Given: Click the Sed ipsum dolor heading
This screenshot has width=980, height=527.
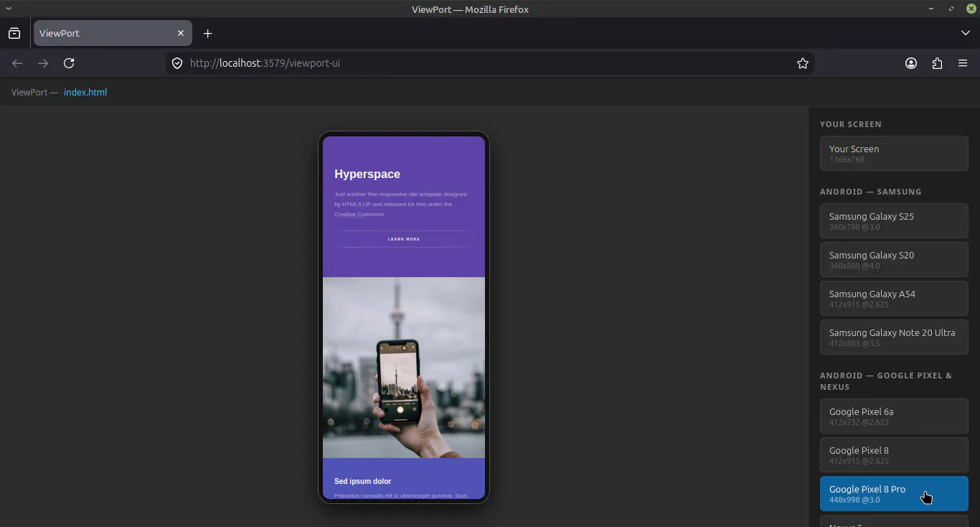Looking at the screenshot, I should pyautogui.click(x=363, y=481).
